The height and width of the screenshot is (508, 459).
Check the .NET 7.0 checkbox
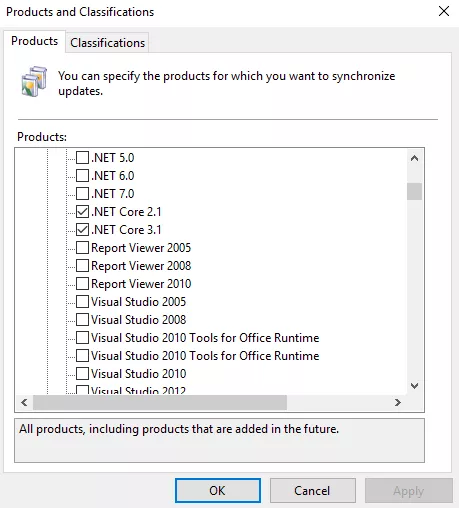click(82, 193)
